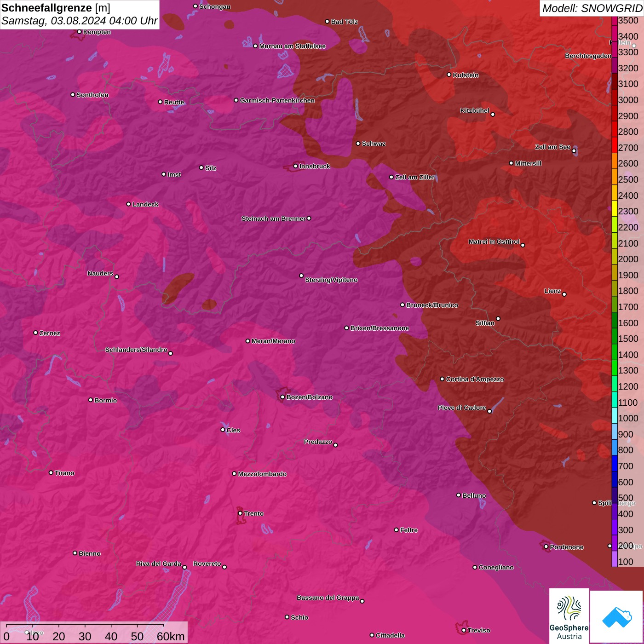Click the Bad Tölz label
The image size is (644, 644).
pos(344,22)
